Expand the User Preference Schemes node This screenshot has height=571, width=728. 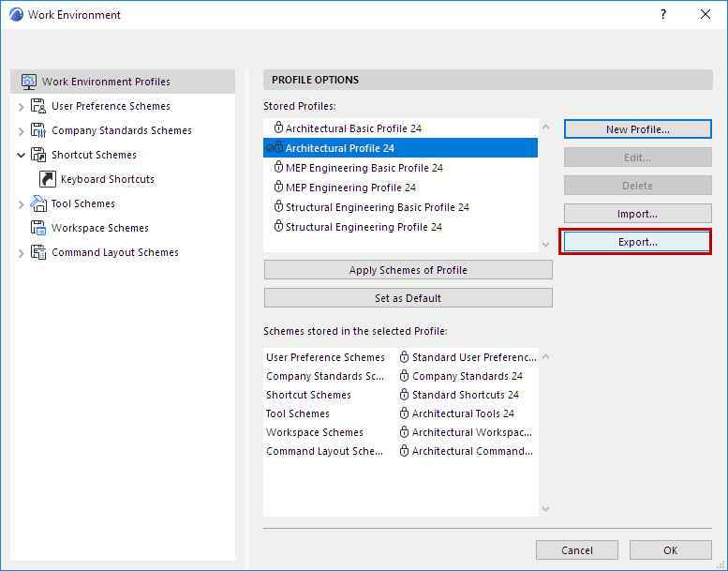22,107
